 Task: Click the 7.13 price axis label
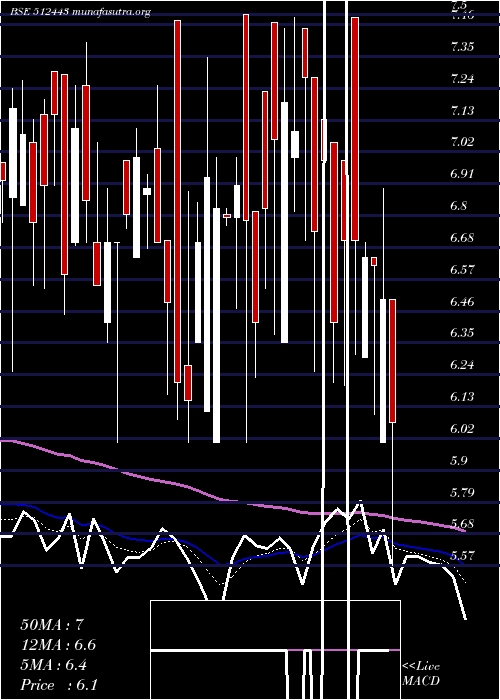coord(463,111)
